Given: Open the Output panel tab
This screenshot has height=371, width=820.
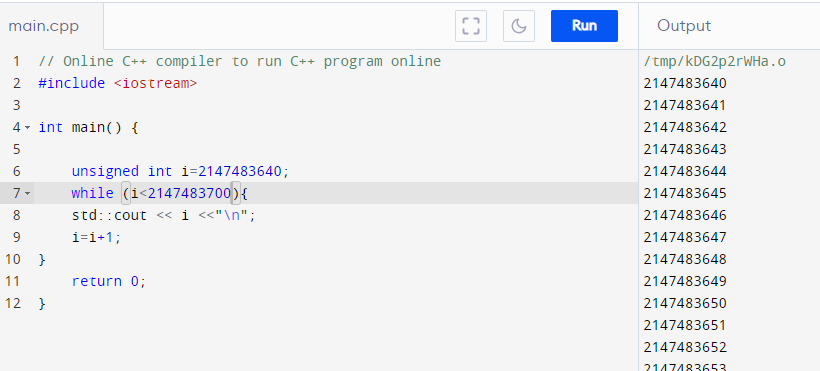Looking at the screenshot, I should (x=684, y=26).
